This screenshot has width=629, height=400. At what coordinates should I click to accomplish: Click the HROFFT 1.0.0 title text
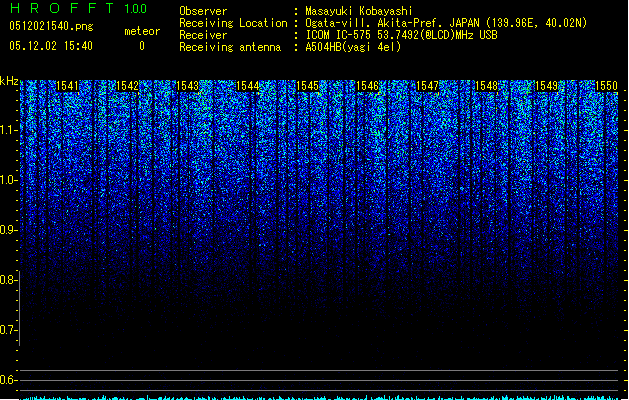78,8
